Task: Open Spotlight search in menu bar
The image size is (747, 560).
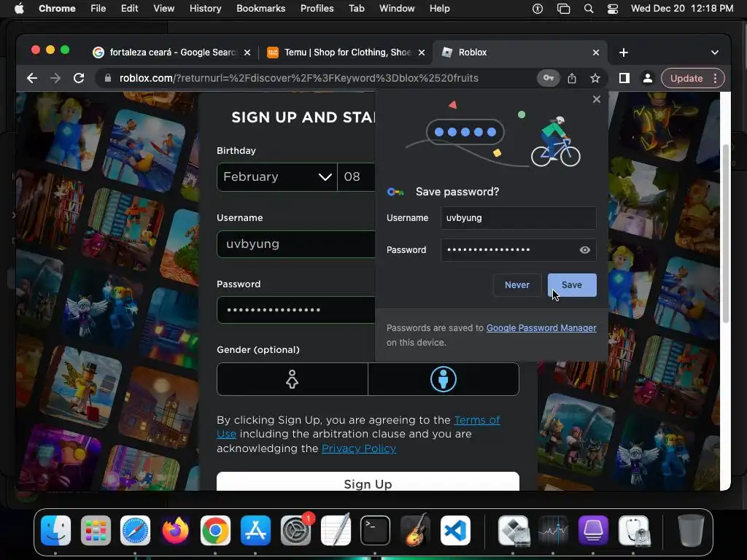Action: [x=589, y=9]
